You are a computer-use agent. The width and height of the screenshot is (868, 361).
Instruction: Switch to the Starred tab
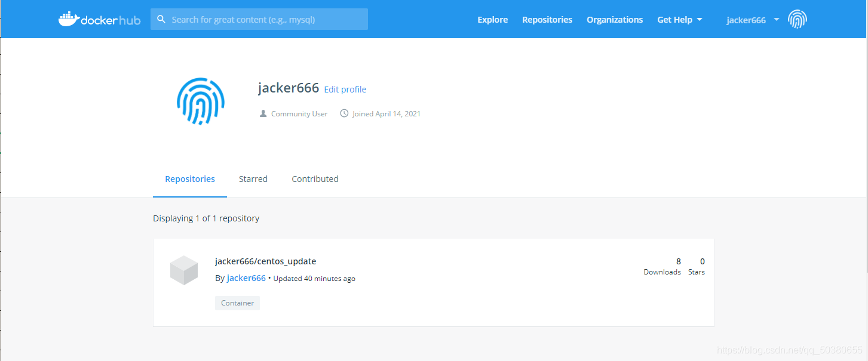click(253, 178)
